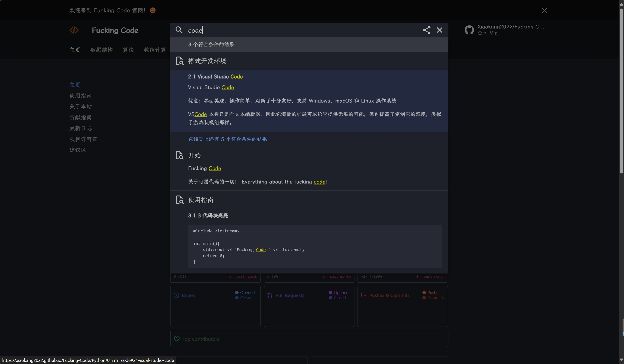This screenshot has width=624, height=364.
Task: Click the Issues circle icon
Action: point(176,295)
